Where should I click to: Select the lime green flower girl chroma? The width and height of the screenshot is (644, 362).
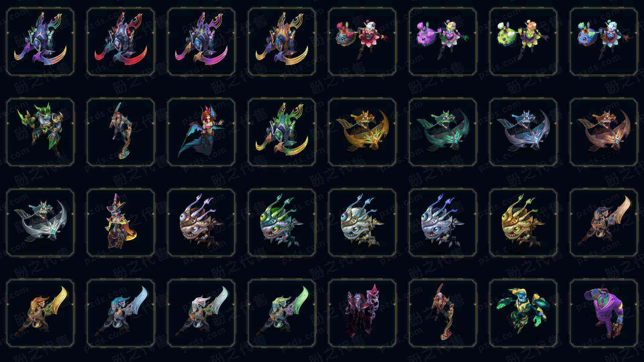click(x=523, y=42)
